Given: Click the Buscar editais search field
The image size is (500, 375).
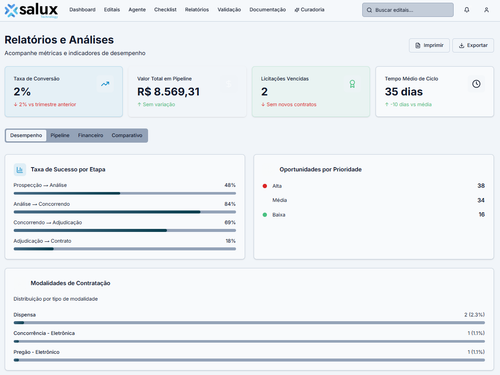Looking at the screenshot, I should (408, 10).
